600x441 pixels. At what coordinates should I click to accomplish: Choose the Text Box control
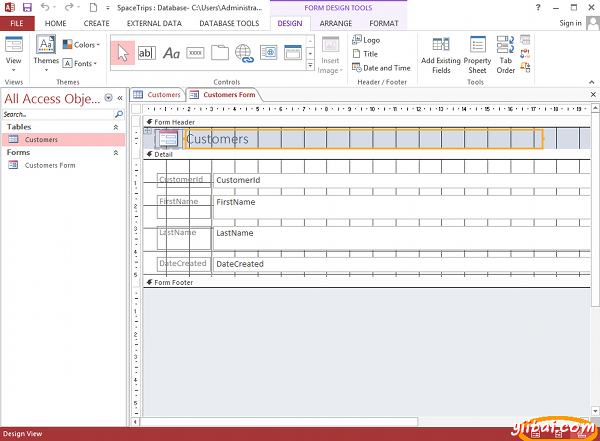click(146, 53)
